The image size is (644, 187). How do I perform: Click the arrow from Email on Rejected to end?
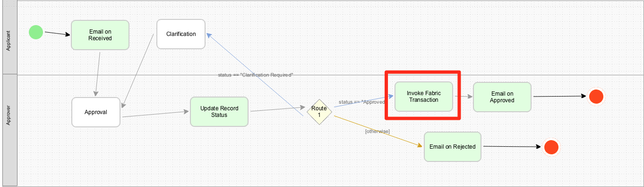(x=512, y=147)
